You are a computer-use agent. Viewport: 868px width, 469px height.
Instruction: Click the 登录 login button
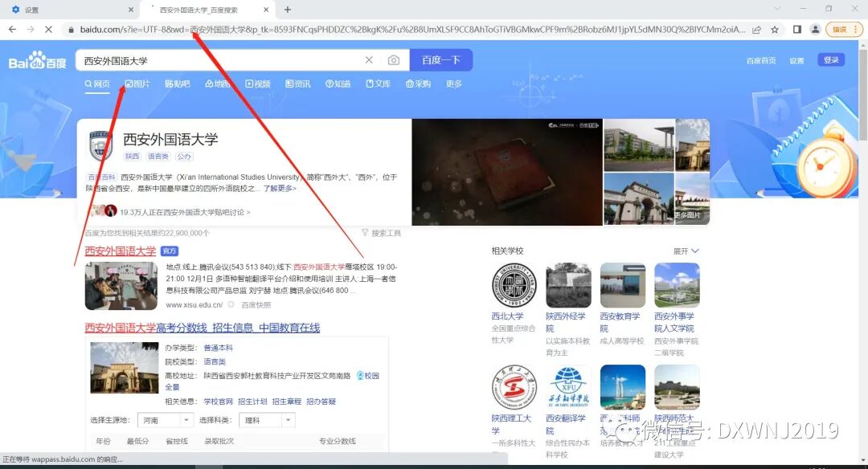(831, 59)
